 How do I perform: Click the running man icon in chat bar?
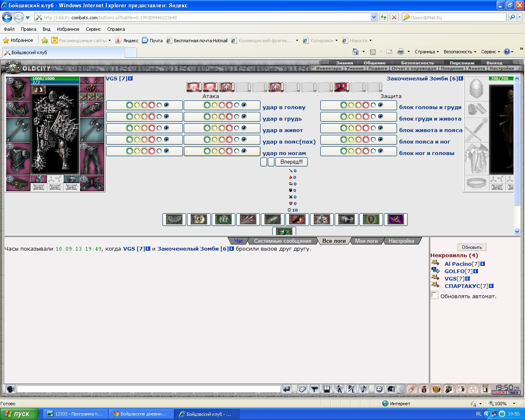(x=339, y=389)
